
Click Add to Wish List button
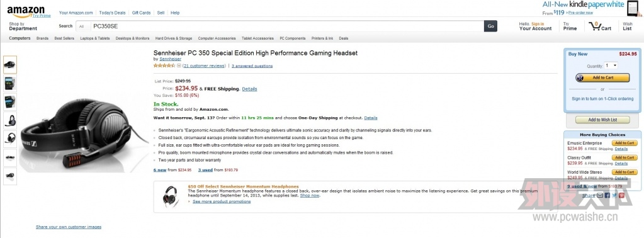(602, 120)
